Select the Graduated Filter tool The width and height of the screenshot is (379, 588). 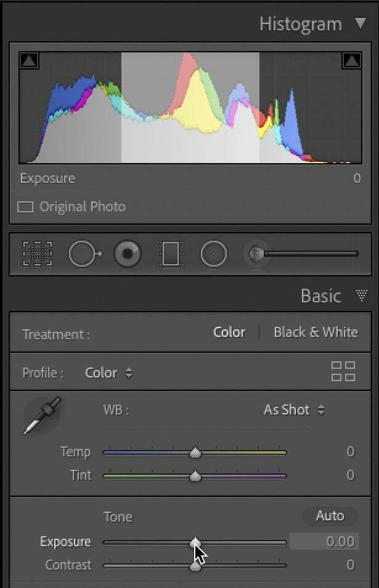pyautogui.click(x=171, y=254)
